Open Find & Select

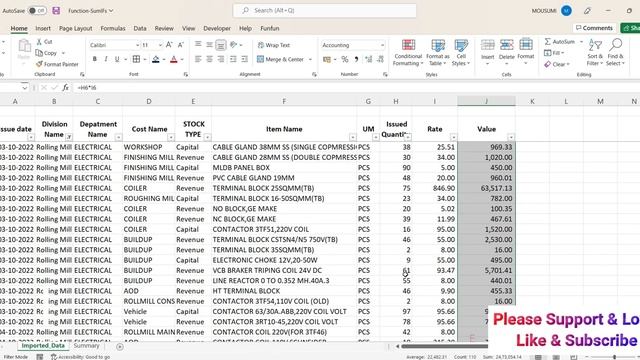[x=615, y=52]
